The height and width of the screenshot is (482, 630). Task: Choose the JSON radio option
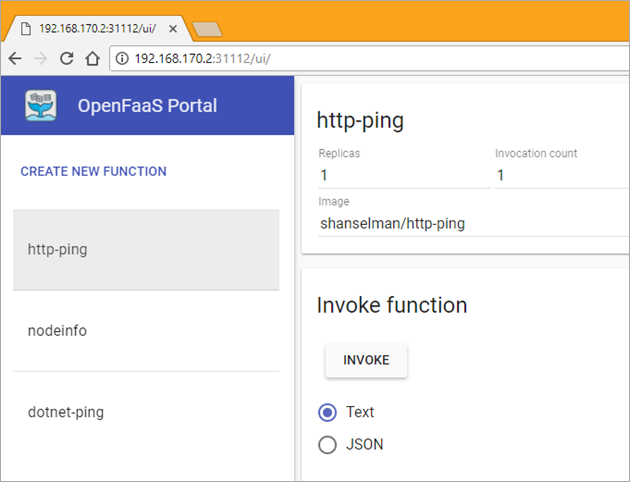tap(327, 445)
